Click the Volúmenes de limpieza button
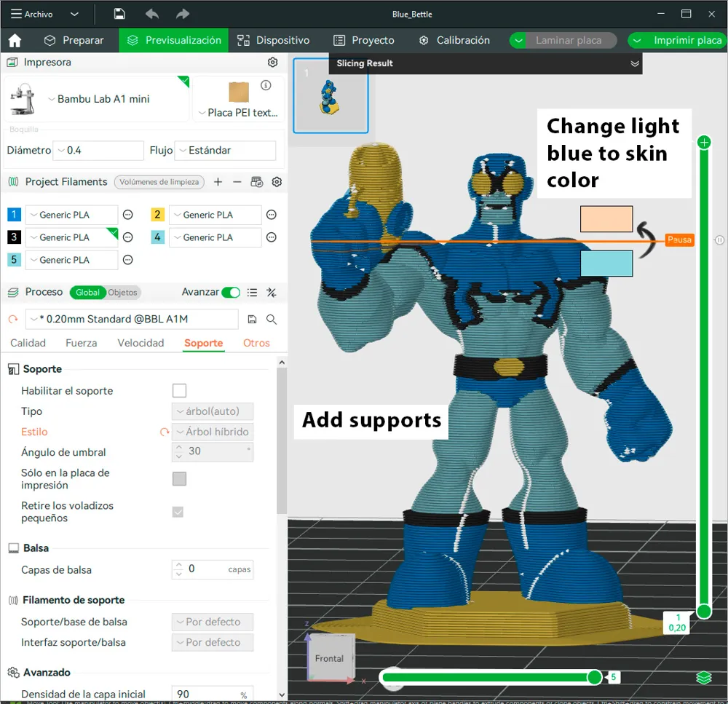The width and height of the screenshot is (728, 704). [x=159, y=182]
